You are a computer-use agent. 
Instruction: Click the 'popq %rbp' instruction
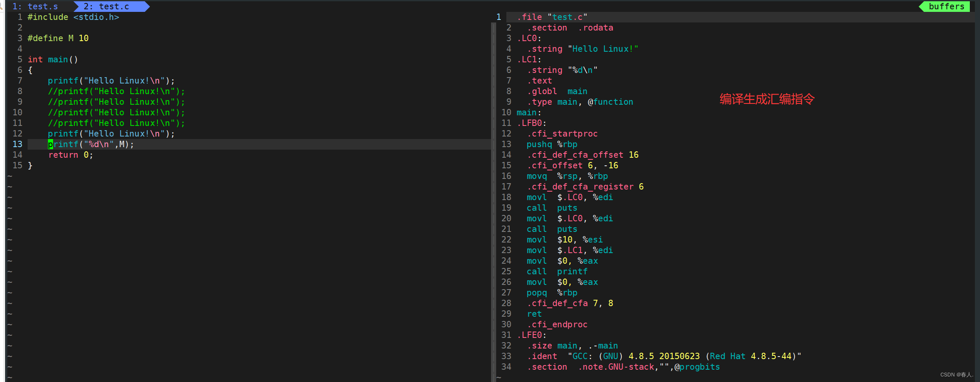(x=552, y=293)
